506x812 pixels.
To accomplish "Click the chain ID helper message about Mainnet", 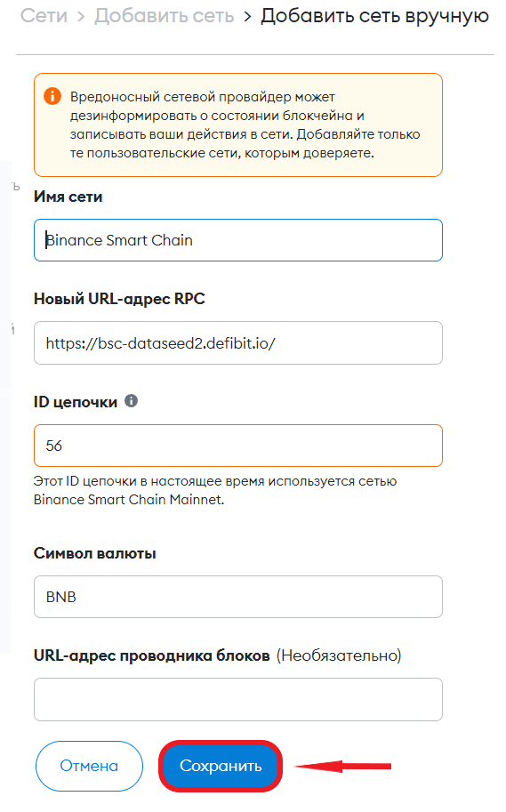I will pyautogui.click(x=215, y=490).
